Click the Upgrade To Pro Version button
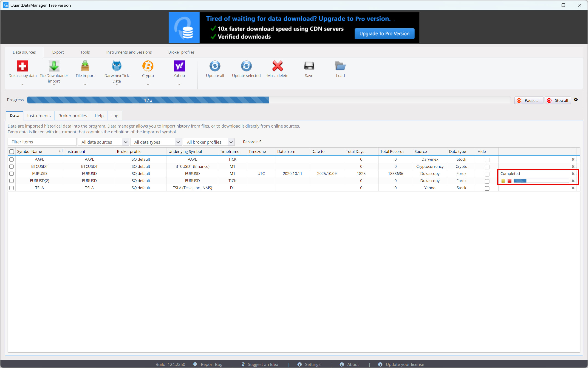Viewport: 588px width, 368px height. (384, 34)
